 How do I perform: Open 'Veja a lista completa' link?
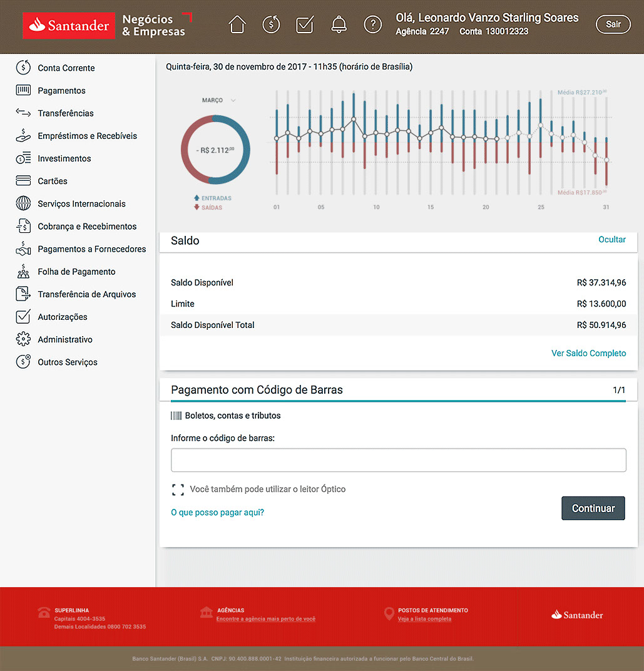click(424, 619)
